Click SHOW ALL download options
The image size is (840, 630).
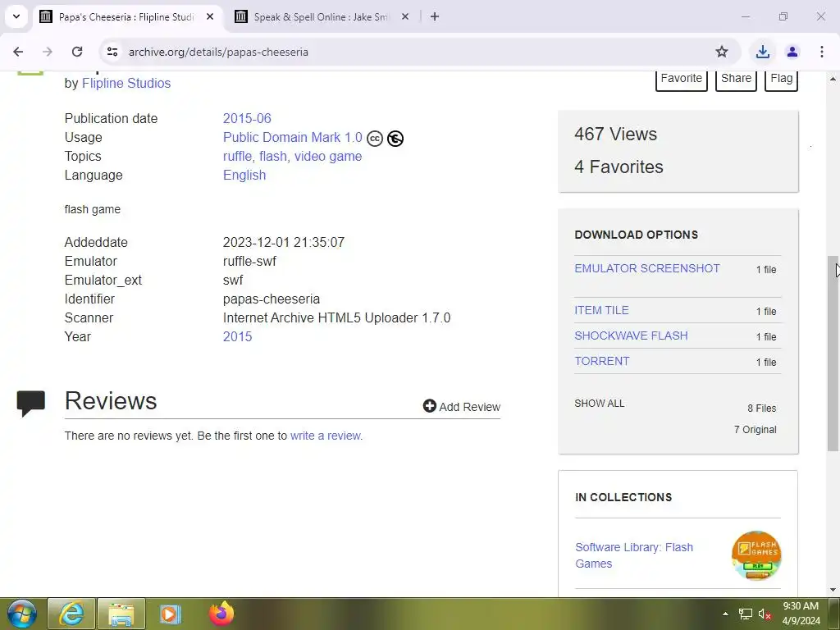(600, 404)
